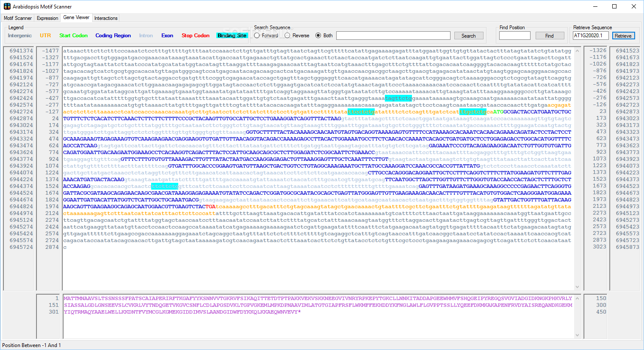Click the Search Sequence input field
Image resolution: width=644 pixels, height=350 pixels.
[393, 36]
